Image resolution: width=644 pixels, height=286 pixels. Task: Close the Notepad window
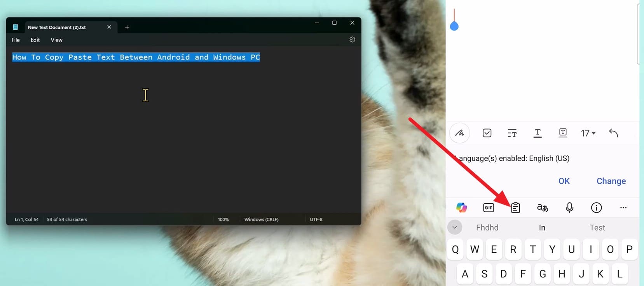click(x=352, y=23)
